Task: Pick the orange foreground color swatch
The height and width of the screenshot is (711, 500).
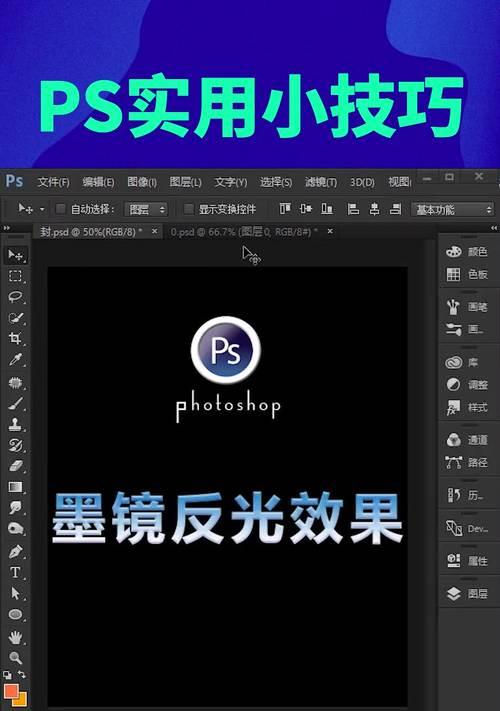Action: click(11, 691)
